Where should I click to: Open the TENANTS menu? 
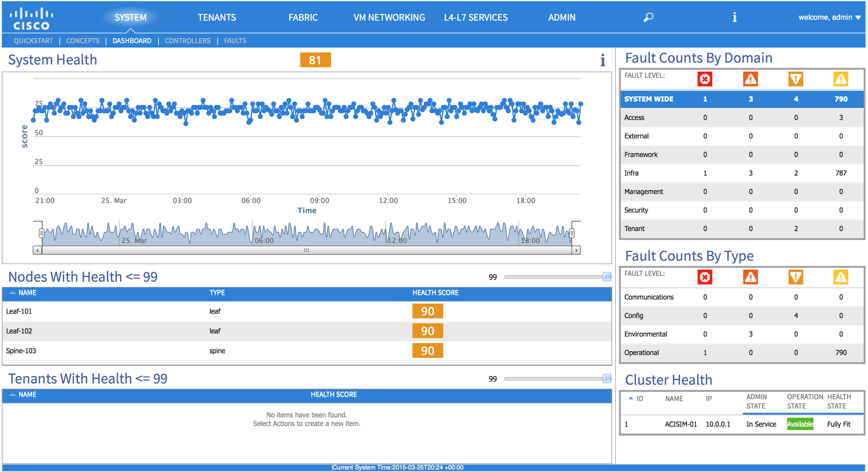click(x=217, y=17)
